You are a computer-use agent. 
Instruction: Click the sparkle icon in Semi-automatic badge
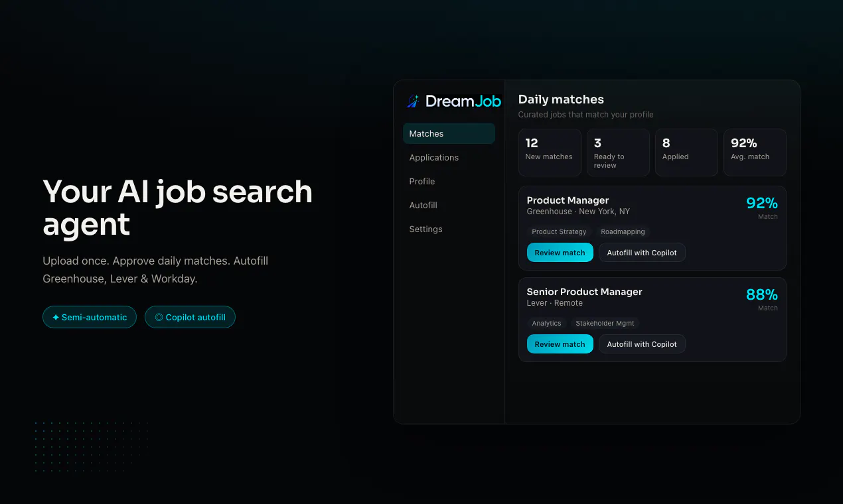coord(56,318)
